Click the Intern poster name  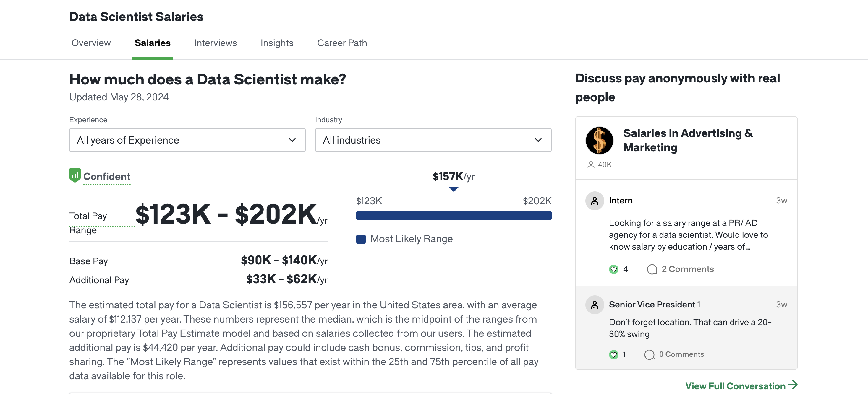click(621, 201)
